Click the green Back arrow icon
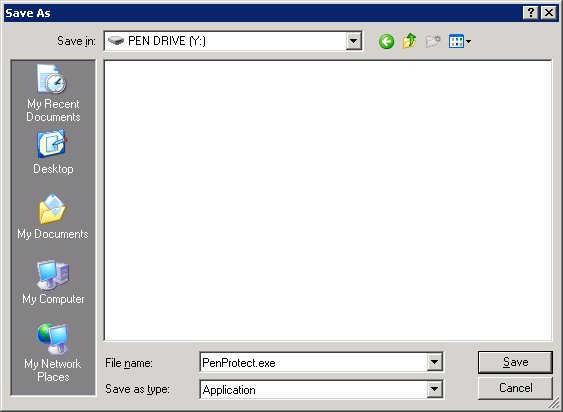Viewport: 563px width, 412px height. click(x=386, y=42)
